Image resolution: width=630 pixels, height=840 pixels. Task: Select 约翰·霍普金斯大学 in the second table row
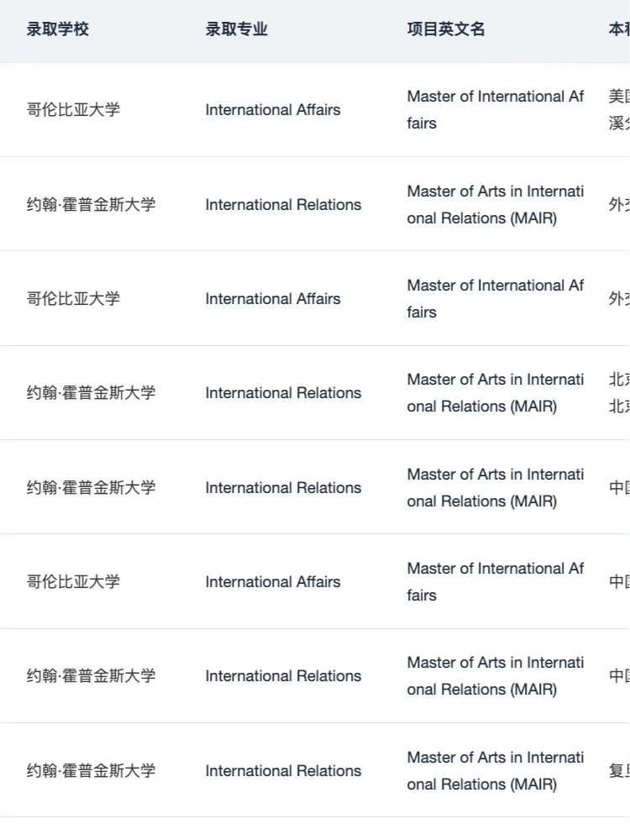pos(91,205)
